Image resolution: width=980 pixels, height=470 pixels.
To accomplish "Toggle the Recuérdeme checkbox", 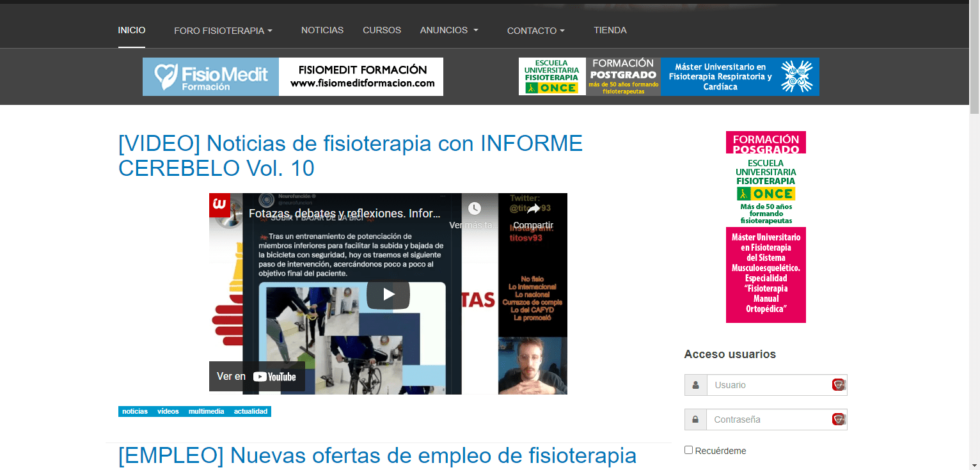I will (x=689, y=450).
